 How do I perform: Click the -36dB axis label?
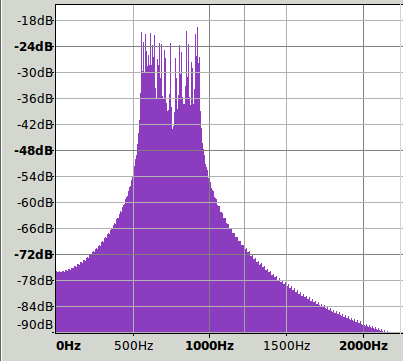35,98
